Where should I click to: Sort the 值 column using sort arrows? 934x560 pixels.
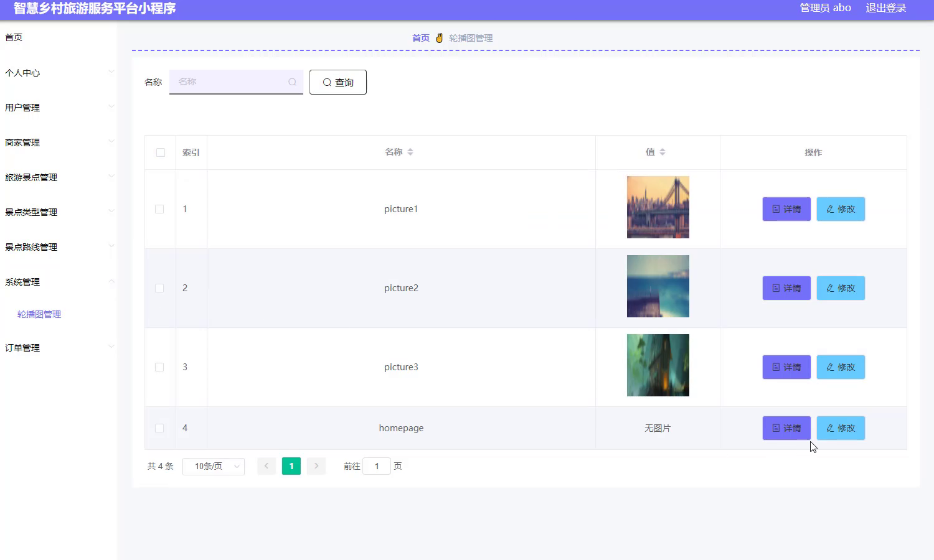[663, 152]
